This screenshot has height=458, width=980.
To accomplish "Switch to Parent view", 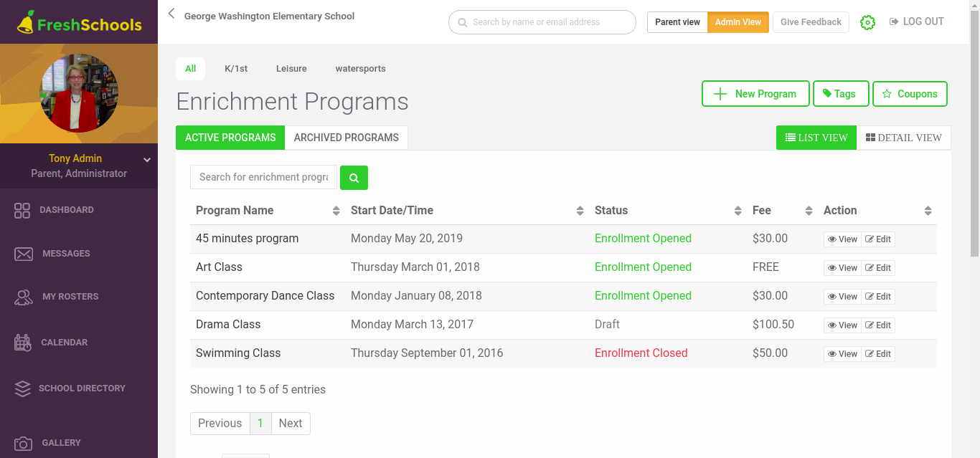I will tap(677, 22).
